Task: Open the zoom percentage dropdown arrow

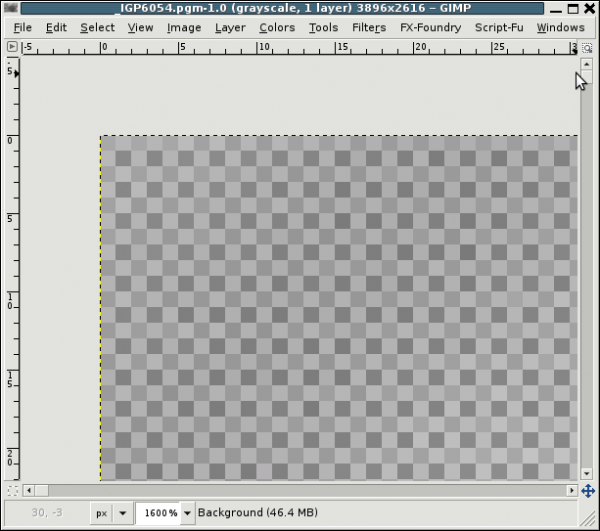Action: point(187,513)
